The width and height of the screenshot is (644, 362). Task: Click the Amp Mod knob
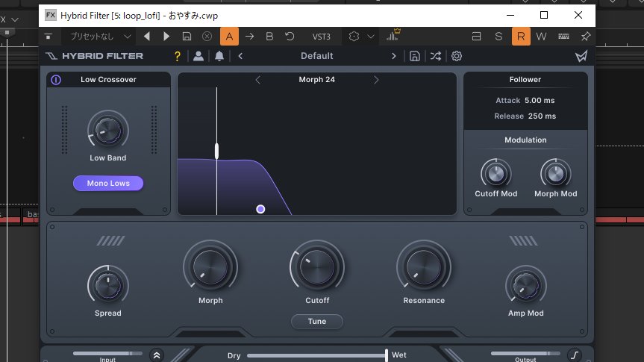click(x=525, y=286)
